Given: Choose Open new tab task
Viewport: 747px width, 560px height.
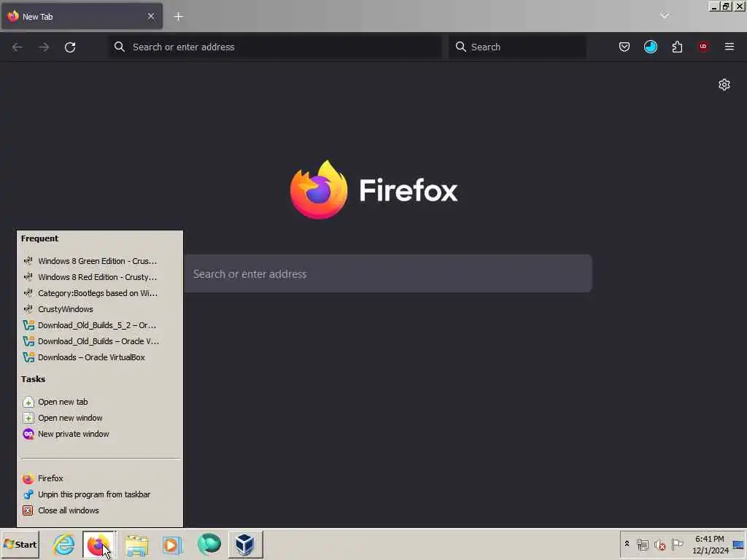Looking at the screenshot, I should tap(100, 402).
